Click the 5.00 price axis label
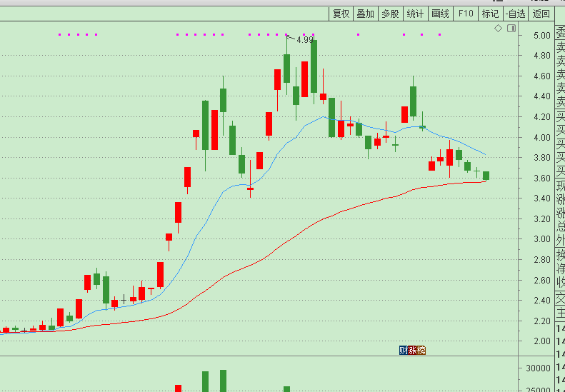565x392 pixels. [x=542, y=35]
